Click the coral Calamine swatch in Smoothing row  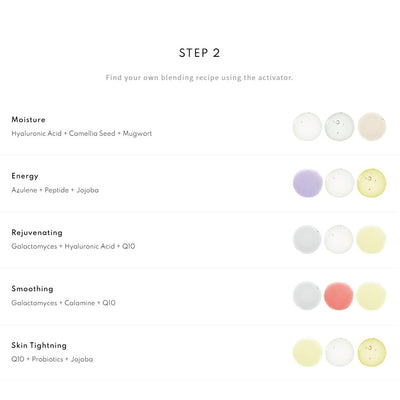pyautogui.click(x=339, y=296)
